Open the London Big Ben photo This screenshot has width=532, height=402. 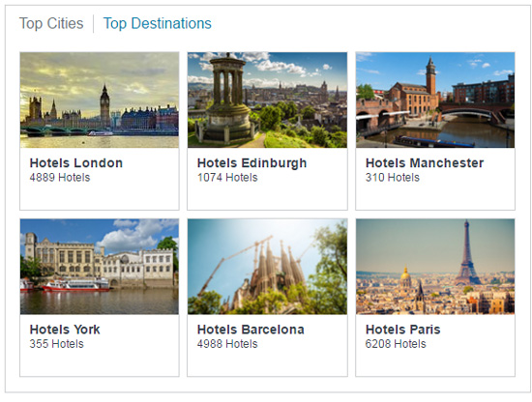[100, 100]
